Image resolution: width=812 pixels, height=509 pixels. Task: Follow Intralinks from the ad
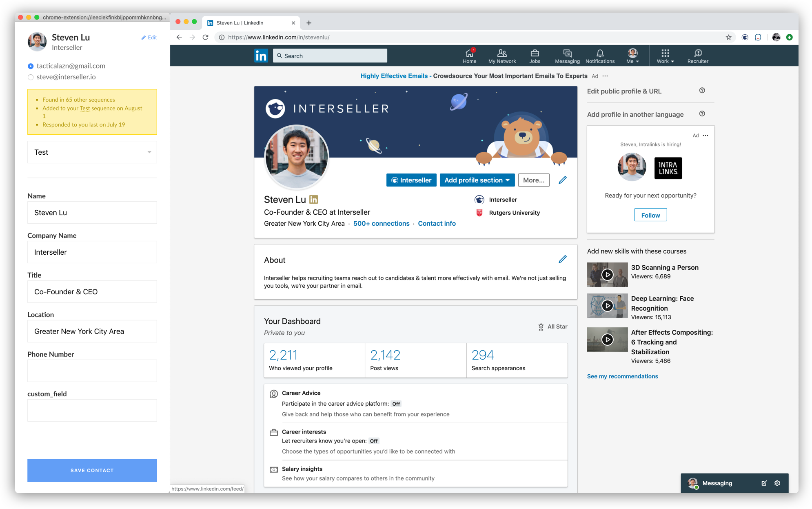click(x=650, y=215)
